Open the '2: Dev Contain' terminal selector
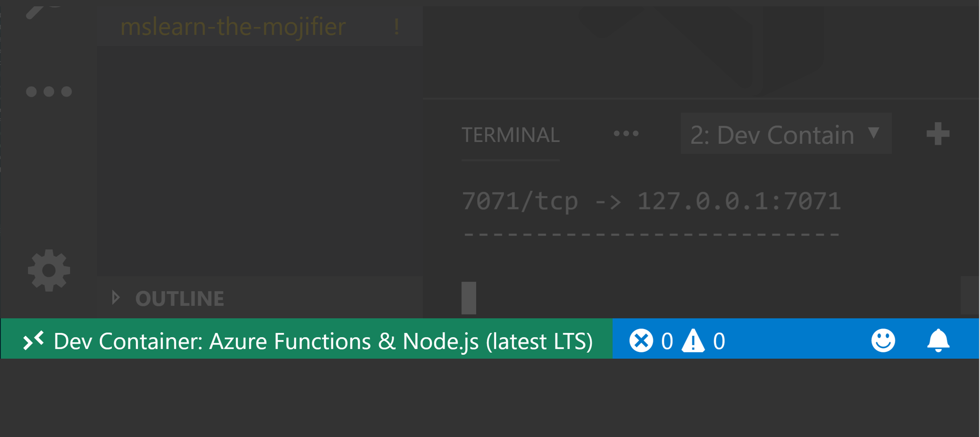Viewport: 980px width, 437px height. [786, 134]
